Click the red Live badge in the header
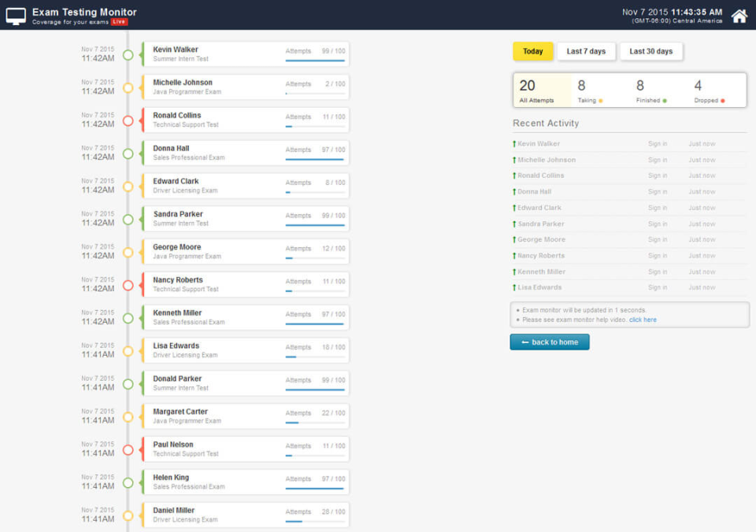This screenshot has height=532, width=756. (120, 22)
